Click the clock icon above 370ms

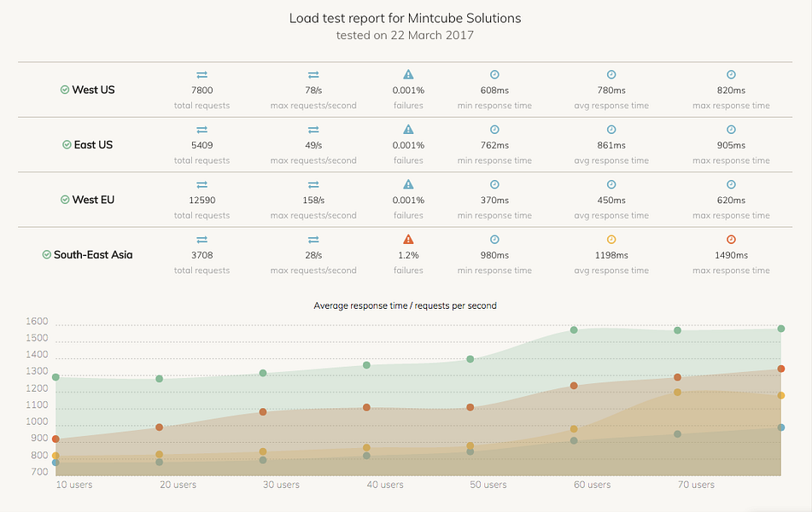tap(494, 184)
